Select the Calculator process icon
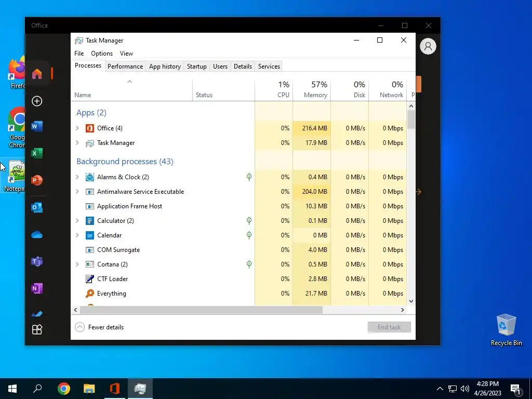This screenshot has width=532, height=399. tap(89, 221)
